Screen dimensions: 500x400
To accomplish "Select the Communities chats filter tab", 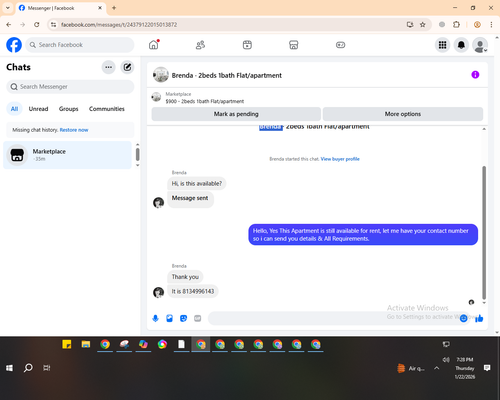I will 107,109.
